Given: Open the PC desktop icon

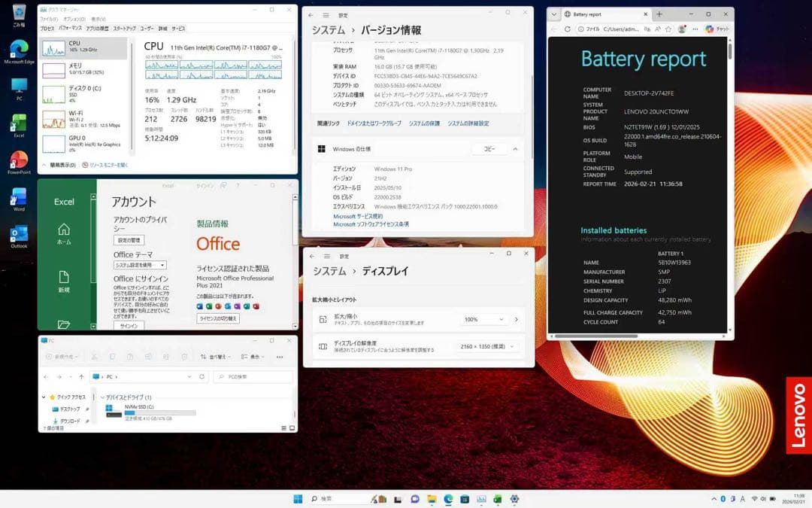Looking at the screenshot, I should [x=19, y=89].
